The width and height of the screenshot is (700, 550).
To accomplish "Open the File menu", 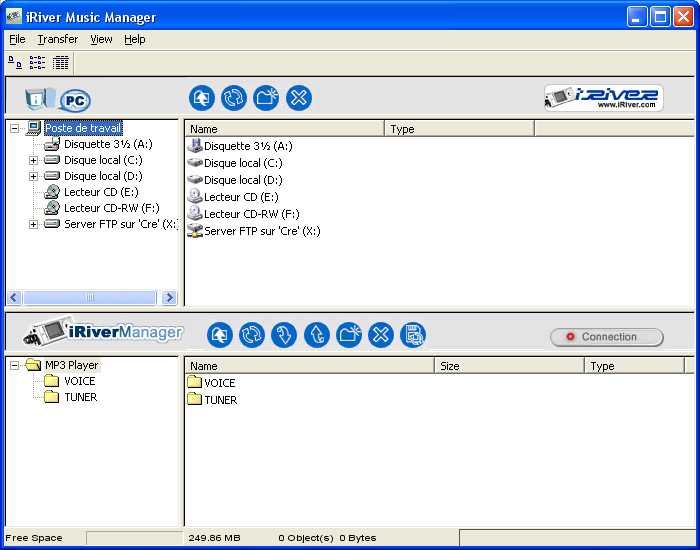I will point(17,39).
